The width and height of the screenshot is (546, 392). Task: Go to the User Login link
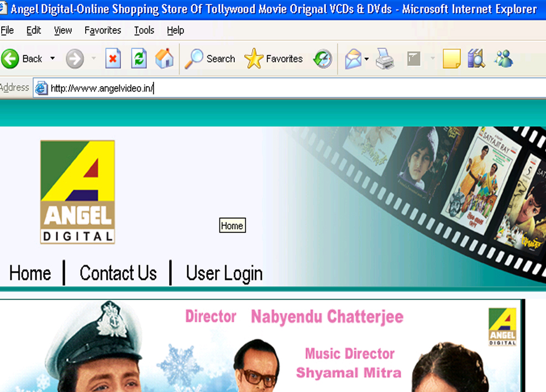click(224, 273)
